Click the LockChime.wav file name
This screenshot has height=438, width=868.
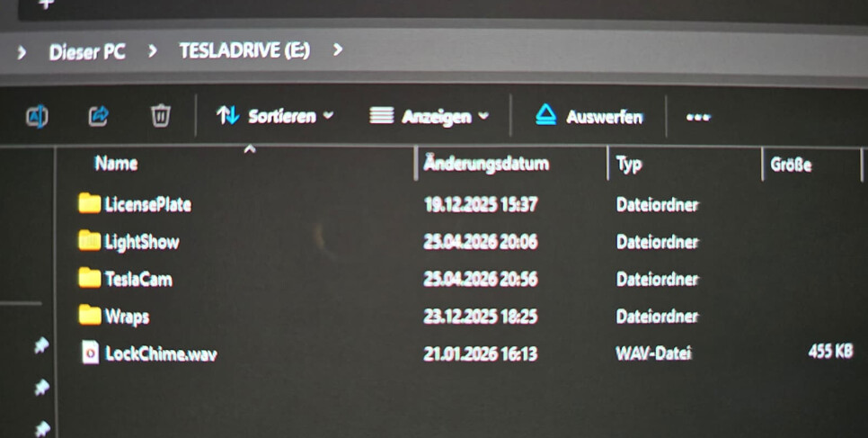point(161,353)
